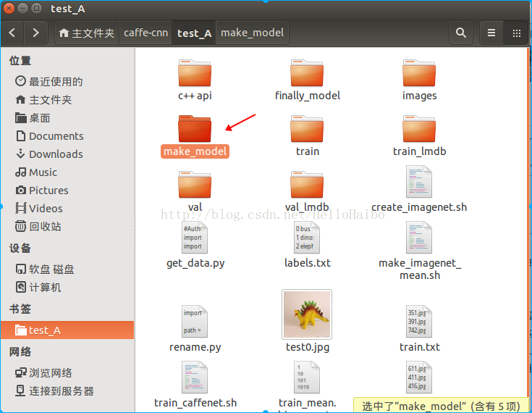532x413 pixels.
Task: Select make_imagenet_mean.sh file icon
Action: point(419,238)
